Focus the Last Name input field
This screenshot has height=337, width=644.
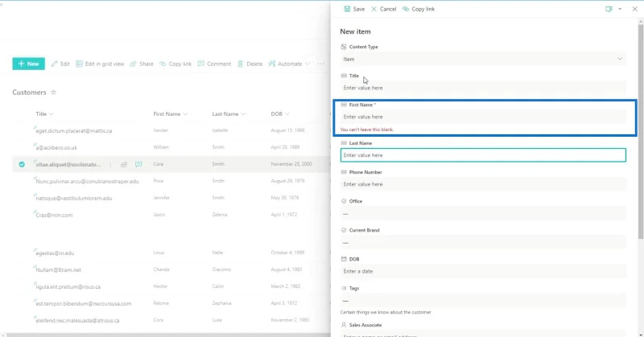coord(483,155)
